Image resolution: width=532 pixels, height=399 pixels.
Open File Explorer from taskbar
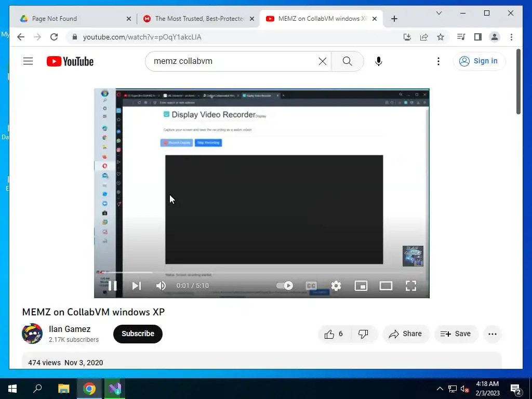63,389
